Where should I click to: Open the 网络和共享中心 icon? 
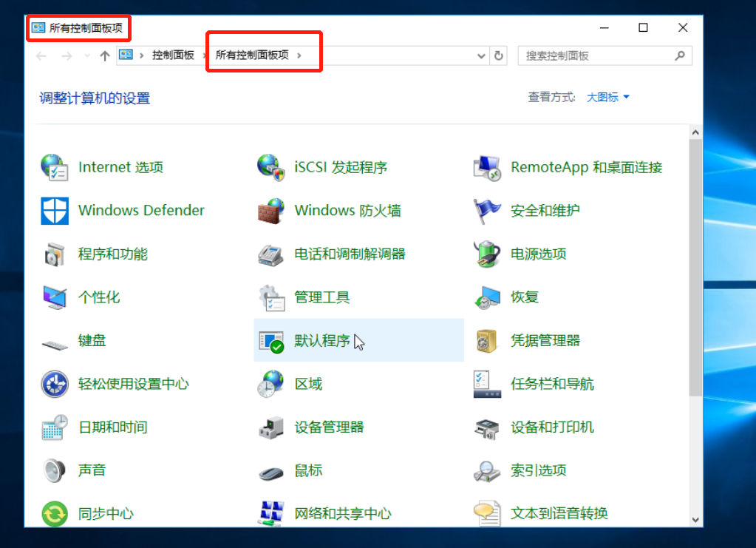(x=270, y=514)
